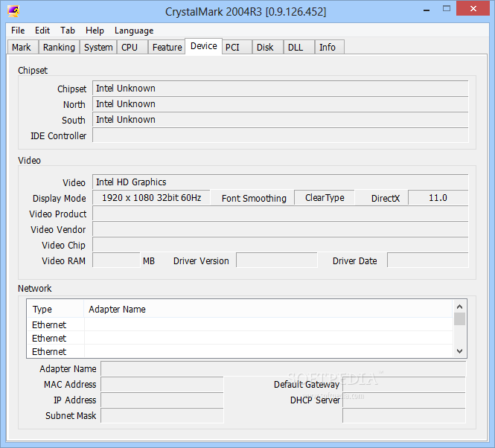Switch to the PCI tab
This screenshot has width=495, height=448.
point(237,47)
